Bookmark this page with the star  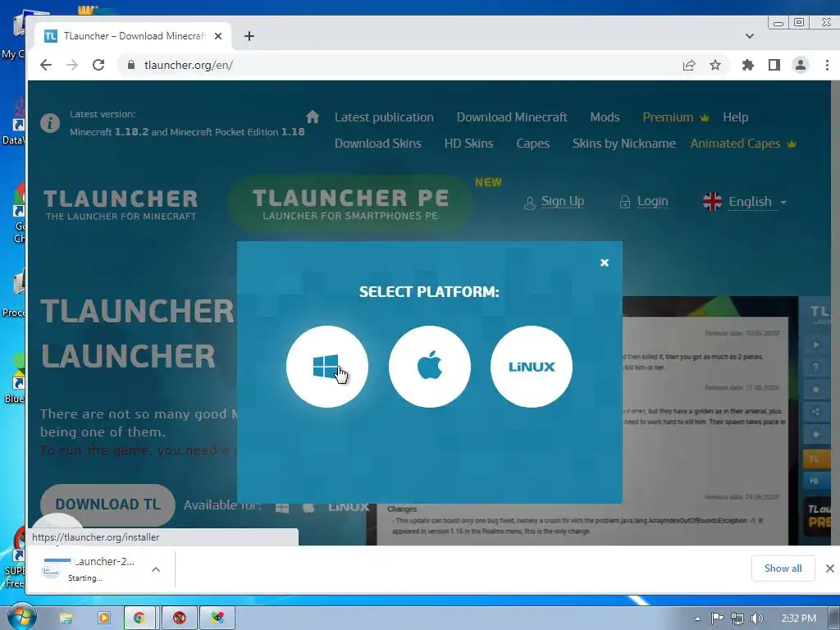pos(715,65)
